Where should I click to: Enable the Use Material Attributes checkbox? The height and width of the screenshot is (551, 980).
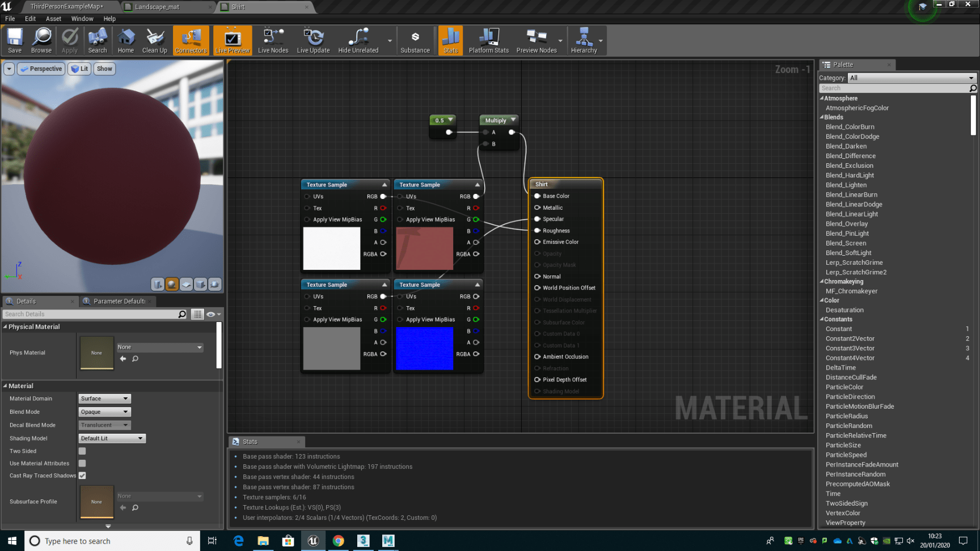point(82,463)
